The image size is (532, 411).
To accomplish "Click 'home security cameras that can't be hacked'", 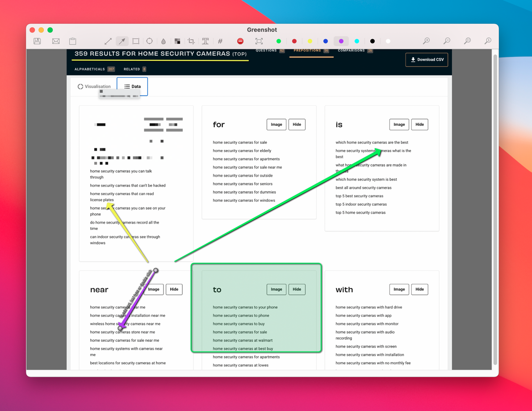I will pyautogui.click(x=128, y=186).
